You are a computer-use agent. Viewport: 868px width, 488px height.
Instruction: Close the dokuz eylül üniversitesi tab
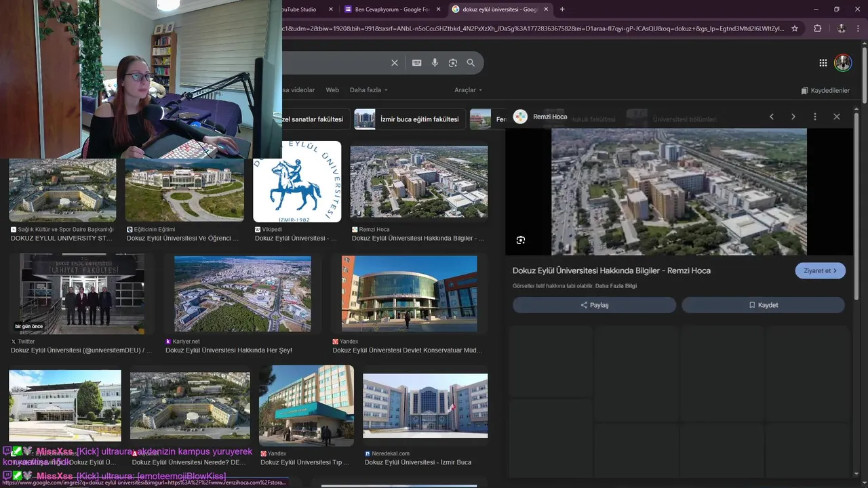(x=546, y=9)
